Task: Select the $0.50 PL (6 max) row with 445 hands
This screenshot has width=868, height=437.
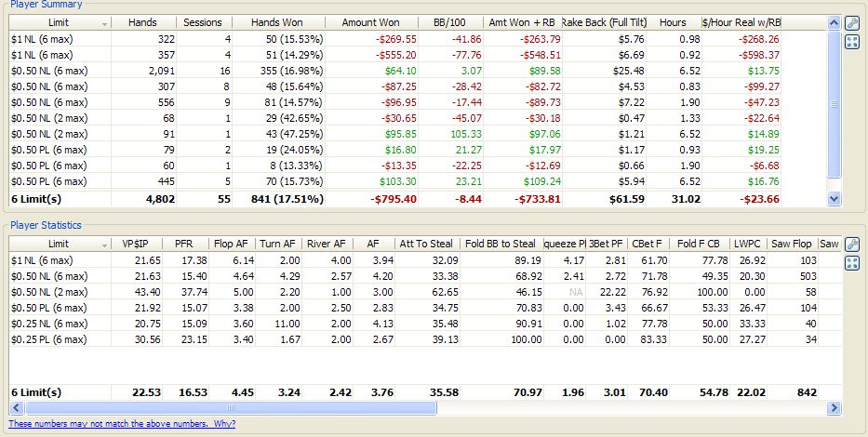Action: click(x=395, y=181)
